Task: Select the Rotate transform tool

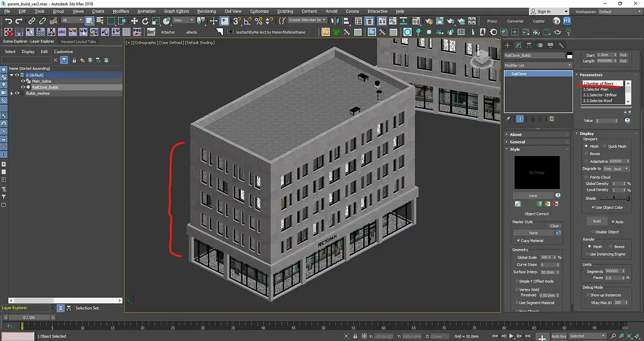Action: coord(145,21)
